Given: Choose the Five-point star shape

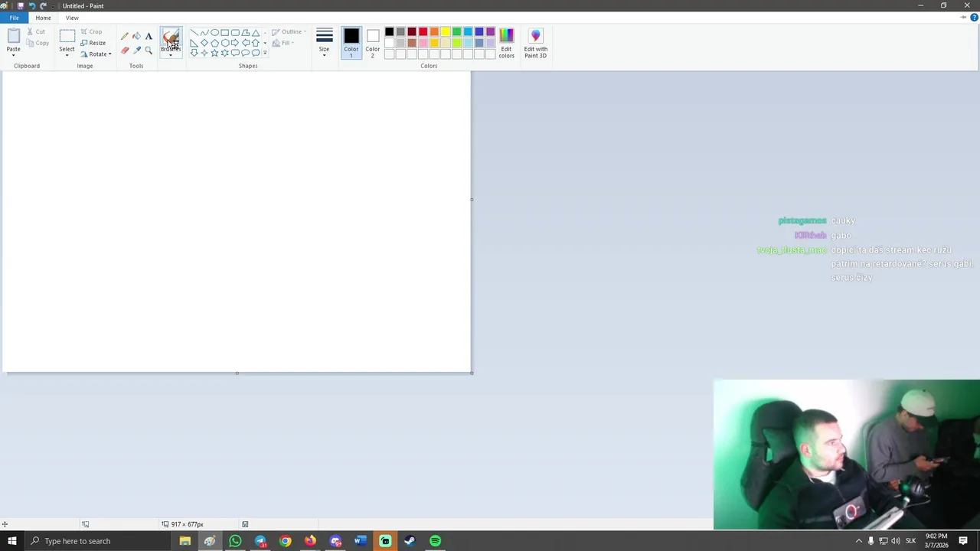Looking at the screenshot, I should click(215, 53).
